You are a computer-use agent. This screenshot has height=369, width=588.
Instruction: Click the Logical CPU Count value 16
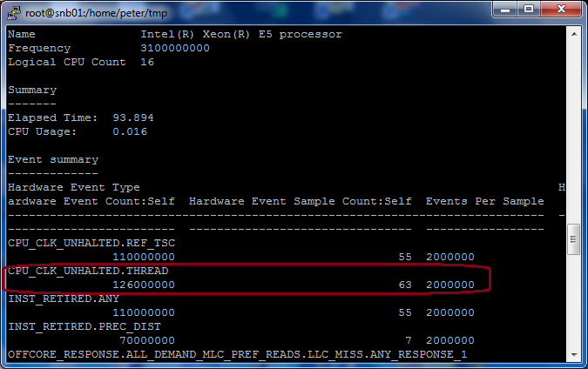147,62
